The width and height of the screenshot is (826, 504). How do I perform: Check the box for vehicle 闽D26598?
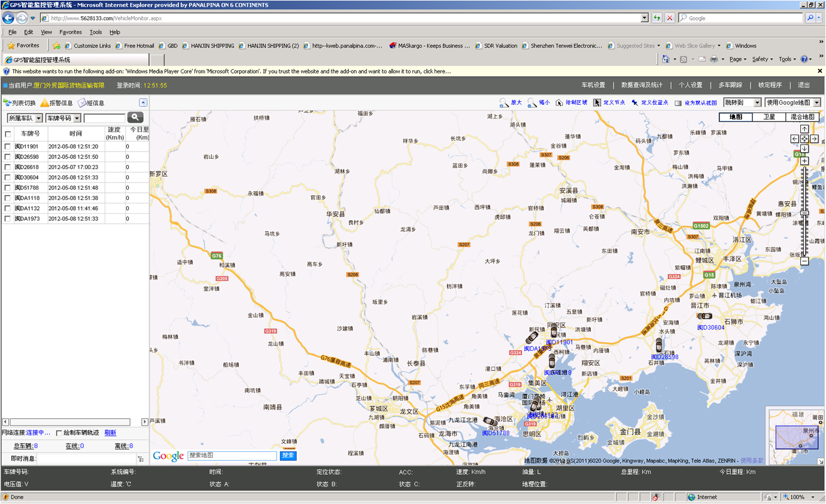click(x=8, y=157)
